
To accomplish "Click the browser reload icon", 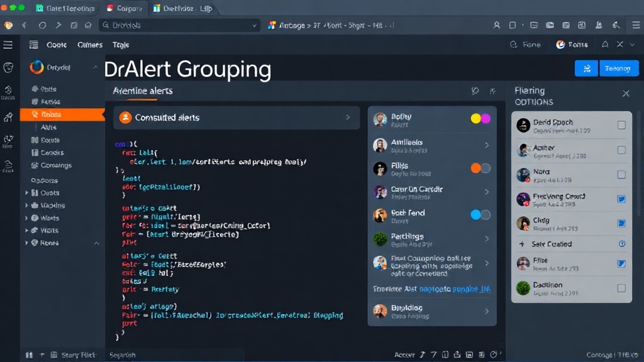I will pyautogui.click(x=42, y=25).
